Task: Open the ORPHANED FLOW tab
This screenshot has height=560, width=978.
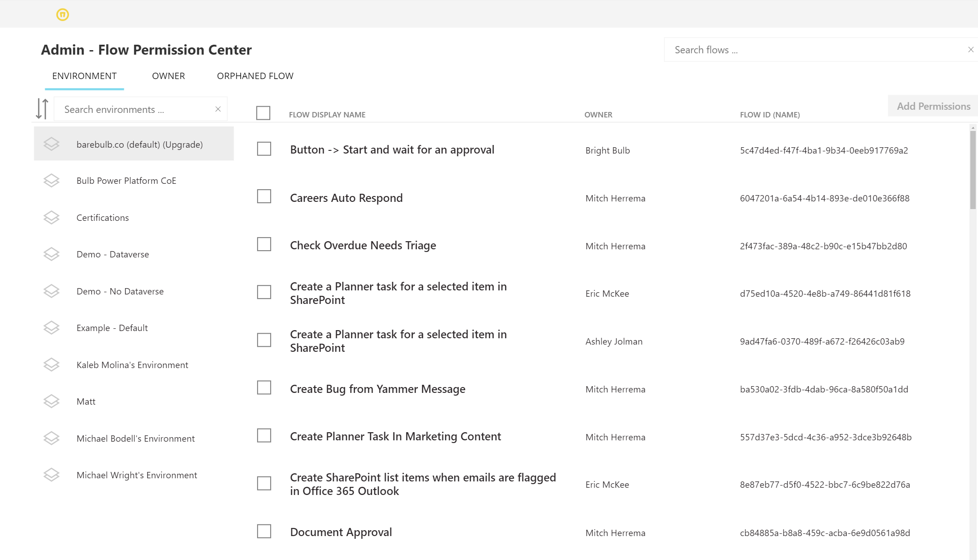Action: pos(255,76)
